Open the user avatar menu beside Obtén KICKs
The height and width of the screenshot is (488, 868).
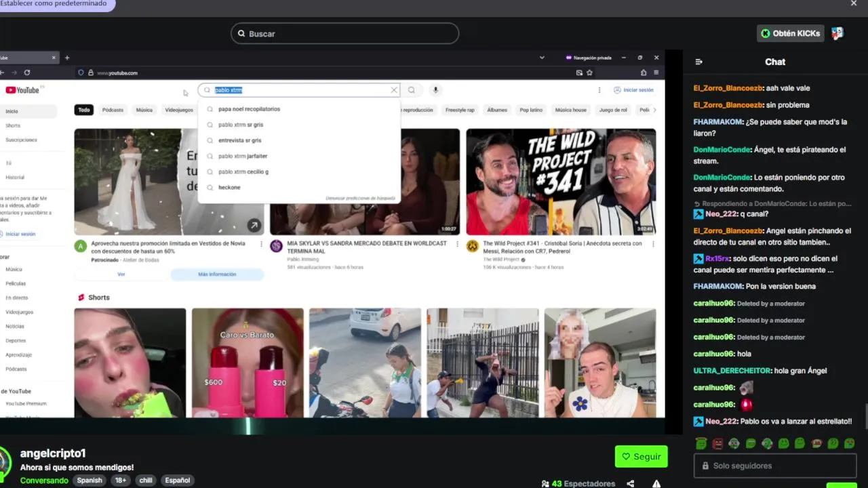[837, 33]
